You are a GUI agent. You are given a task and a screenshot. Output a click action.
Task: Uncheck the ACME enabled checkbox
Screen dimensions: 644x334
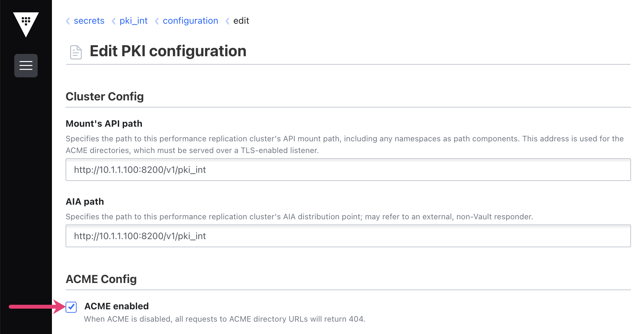click(71, 307)
